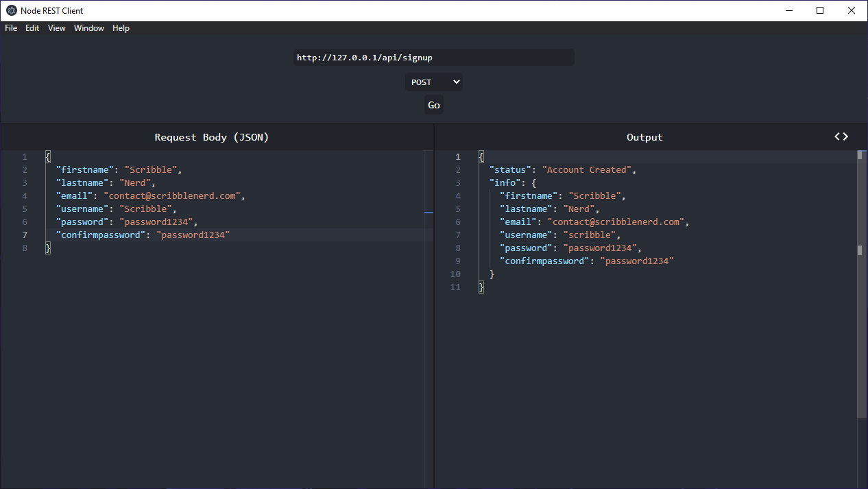Click "password" key in Request Body
Image resolution: width=868 pixels, height=489 pixels.
click(x=82, y=222)
